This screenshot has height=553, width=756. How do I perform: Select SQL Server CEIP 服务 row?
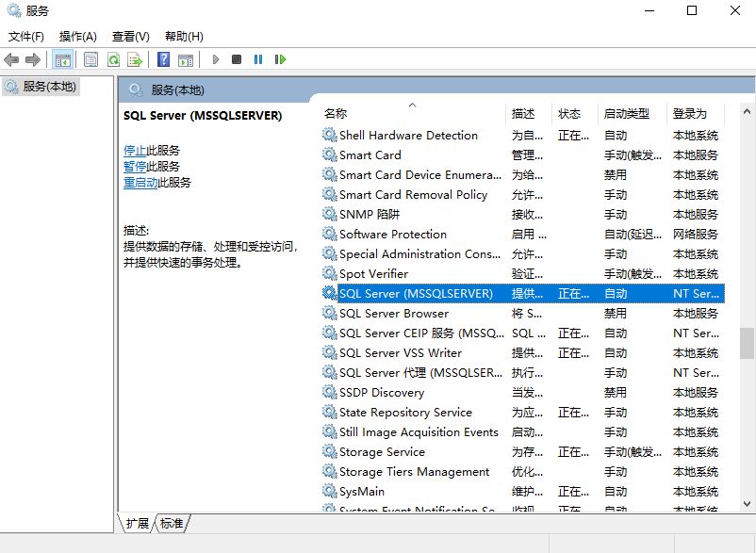tap(523, 333)
